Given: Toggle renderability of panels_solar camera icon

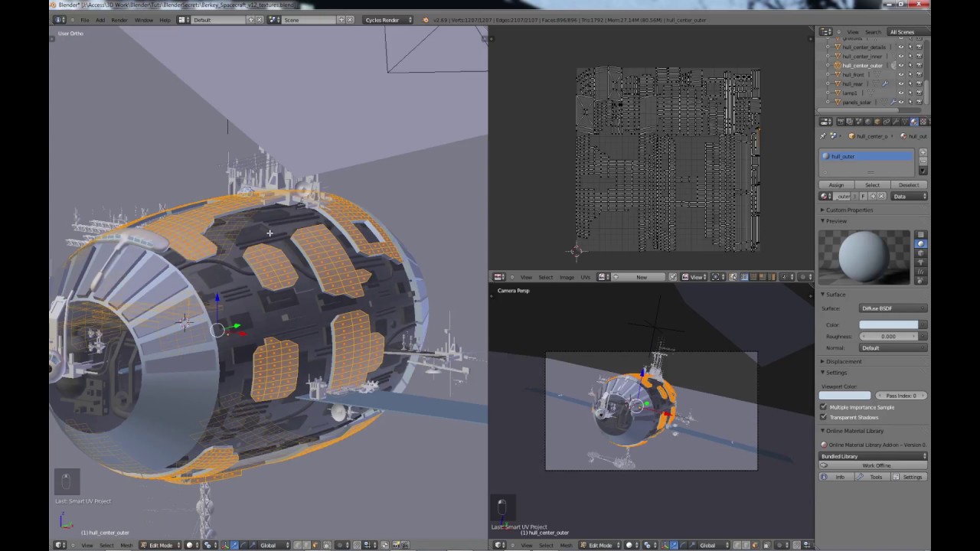Looking at the screenshot, I should (x=920, y=102).
